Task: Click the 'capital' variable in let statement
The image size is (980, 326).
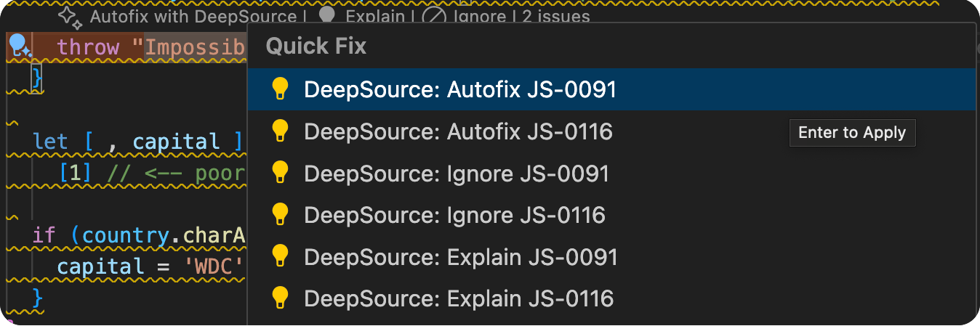Action: click(176, 141)
